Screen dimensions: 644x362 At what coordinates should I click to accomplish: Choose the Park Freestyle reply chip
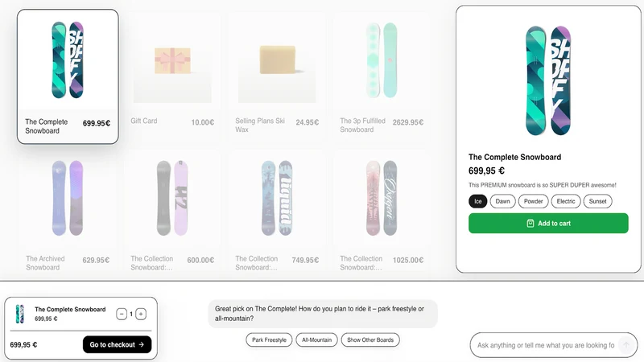coord(269,339)
